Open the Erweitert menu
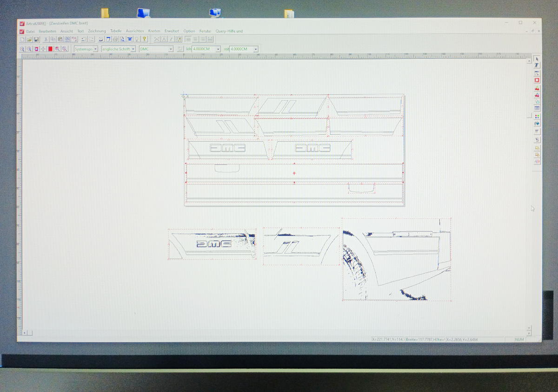This screenshot has height=392, width=558. 172,31
